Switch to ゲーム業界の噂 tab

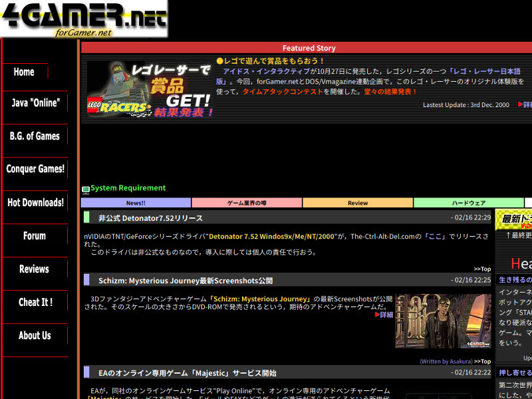(x=247, y=203)
